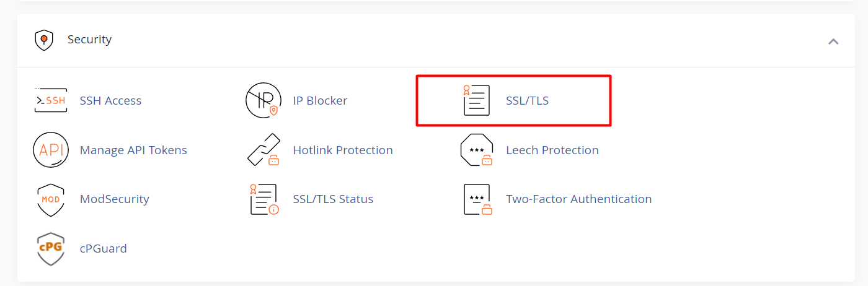Open Hotlink Protection settings link
Screen dimensions: 868x286
coord(343,150)
